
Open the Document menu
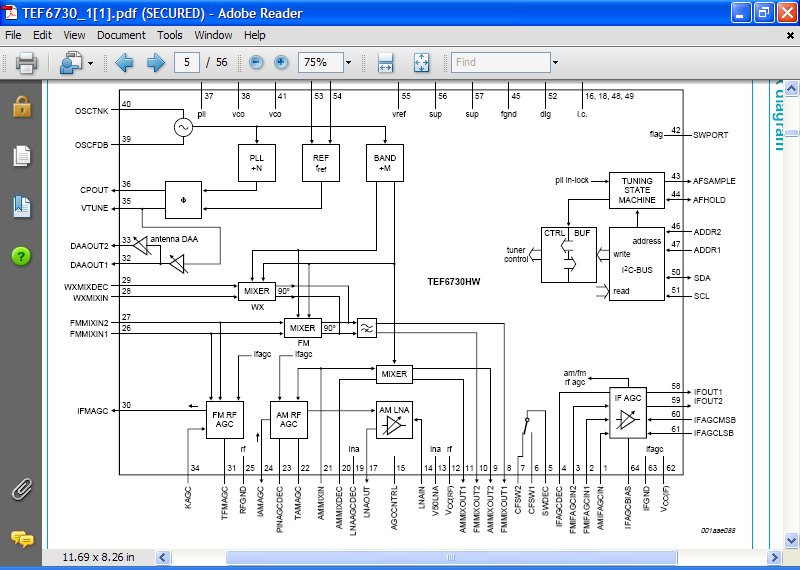coord(121,35)
